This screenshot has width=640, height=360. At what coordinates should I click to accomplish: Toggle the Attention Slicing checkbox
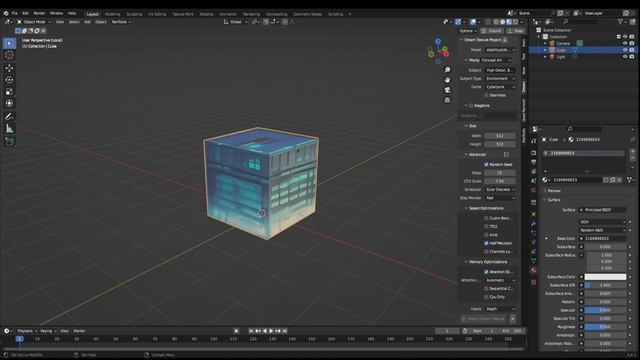tap(486, 272)
